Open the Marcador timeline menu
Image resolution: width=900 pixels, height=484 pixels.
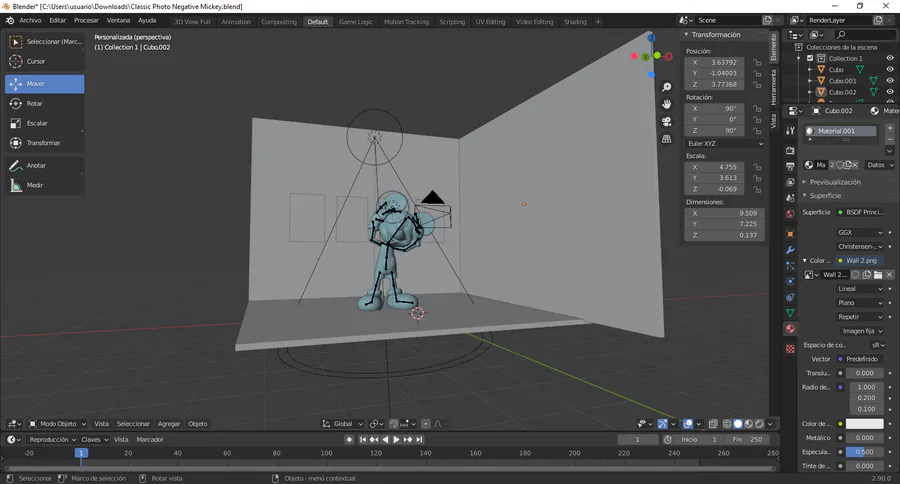150,439
